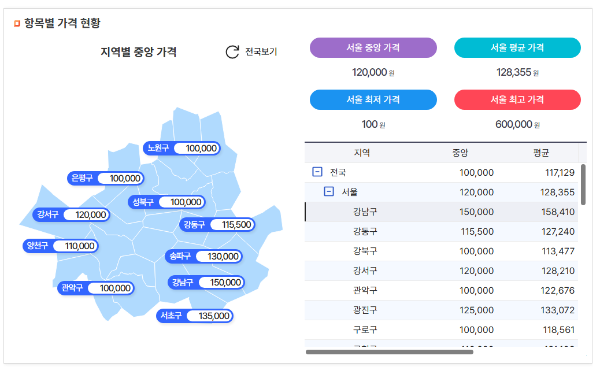This screenshot has width=600, height=368.
Task: Click the 지역별 중앙 가격 map title
Action: pos(139,52)
